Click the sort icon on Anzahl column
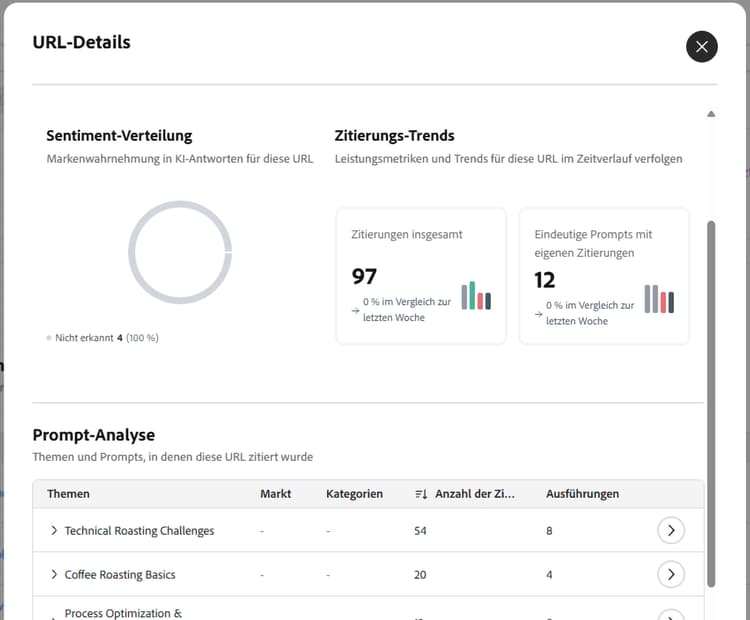This screenshot has width=750, height=620. coord(421,494)
